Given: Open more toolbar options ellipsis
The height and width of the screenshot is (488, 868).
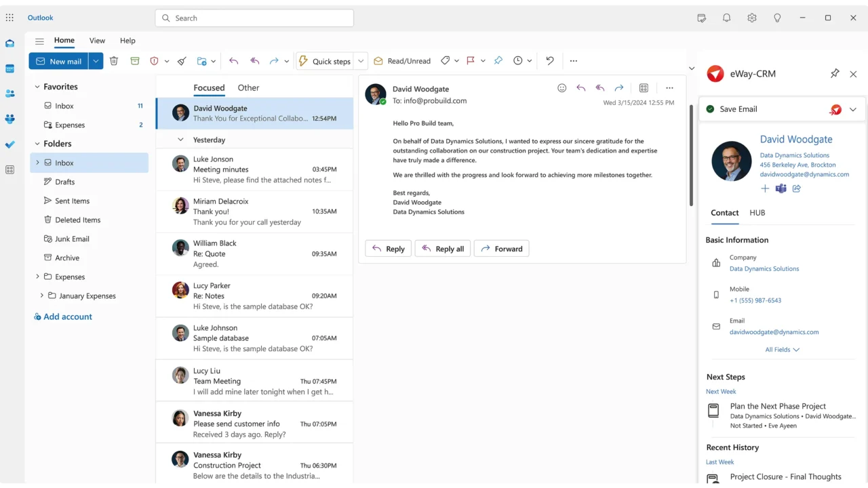Looking at the screenshot, I should (x=574, y=61).
